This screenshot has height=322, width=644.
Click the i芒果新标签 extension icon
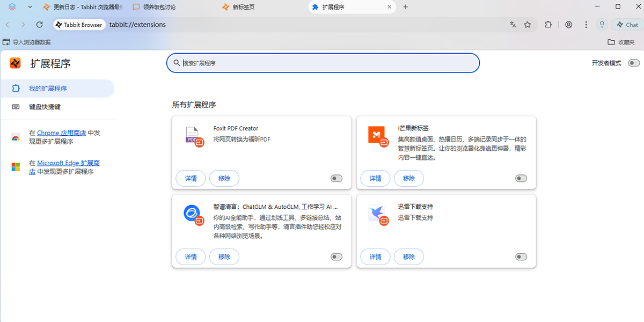point(379,137)
